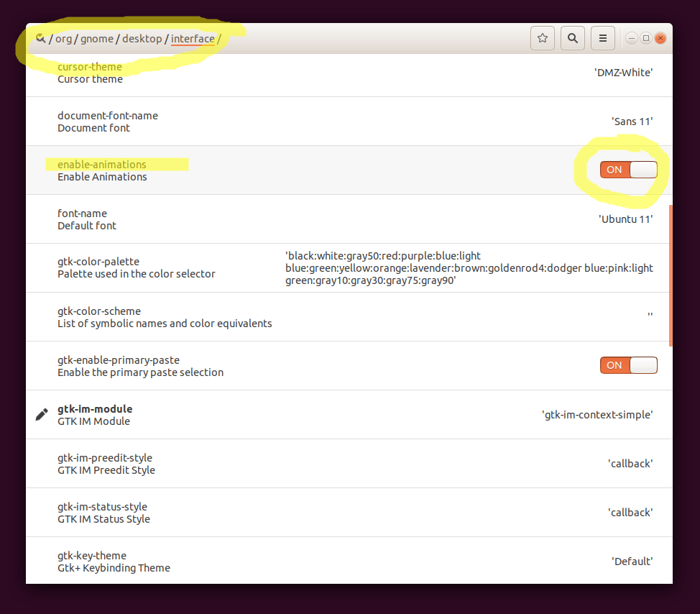This screenshot has height=614, width=700.
Task: Click the bookmark star icon
Action: click(x=543, y=38)
